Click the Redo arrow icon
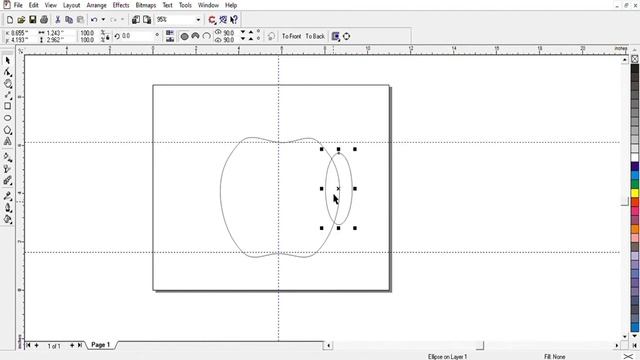 [113, 20]
